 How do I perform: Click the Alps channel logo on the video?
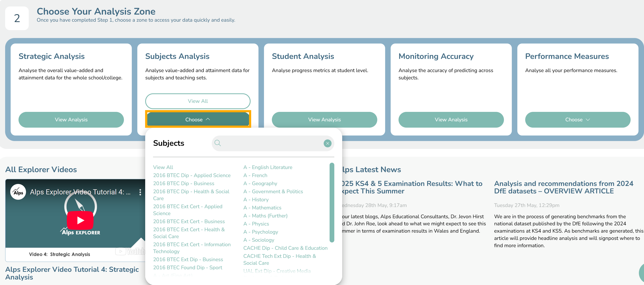click(18, 192)
